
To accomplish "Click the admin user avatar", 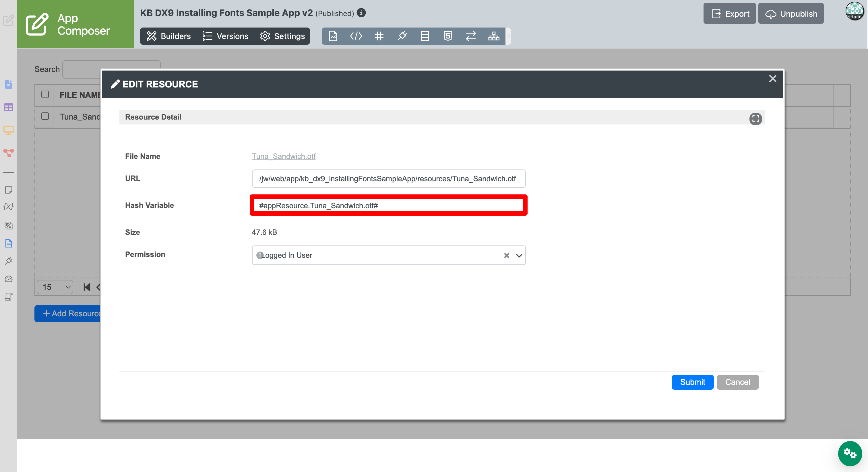I will (855, 11).
